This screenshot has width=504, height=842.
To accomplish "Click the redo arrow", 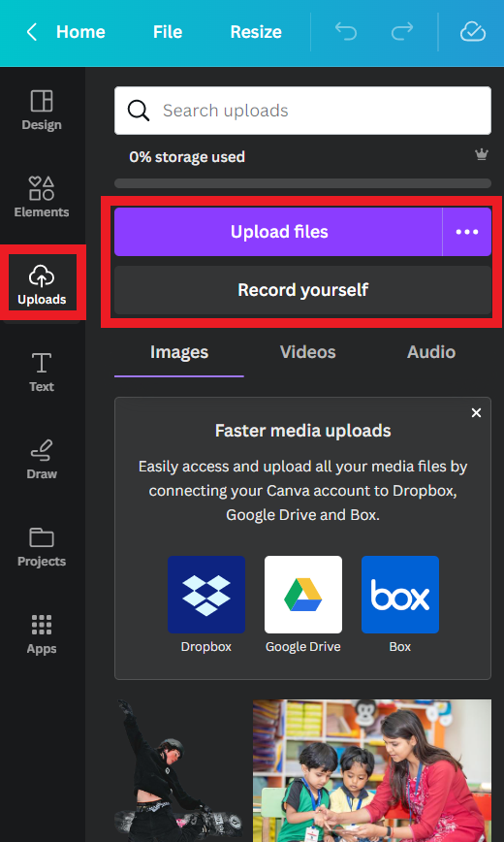I will click(x=401, y=32).
